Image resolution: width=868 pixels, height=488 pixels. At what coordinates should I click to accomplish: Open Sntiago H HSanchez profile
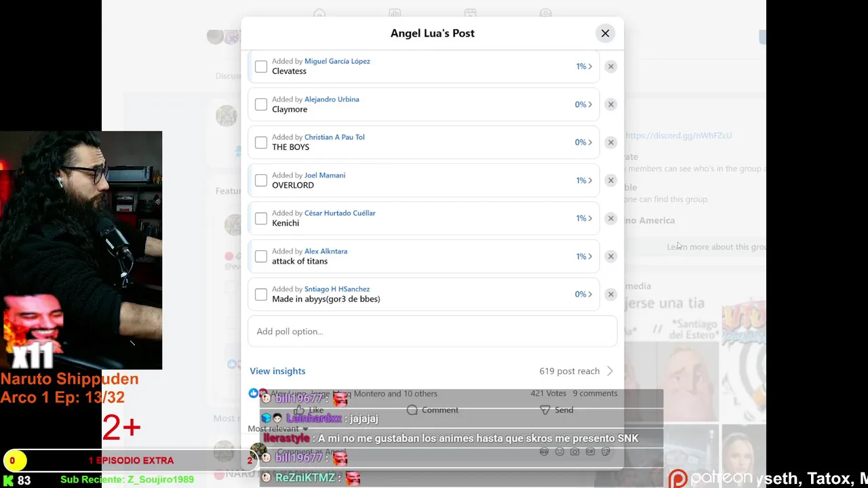pyautogui.click(x=337, y=289)
